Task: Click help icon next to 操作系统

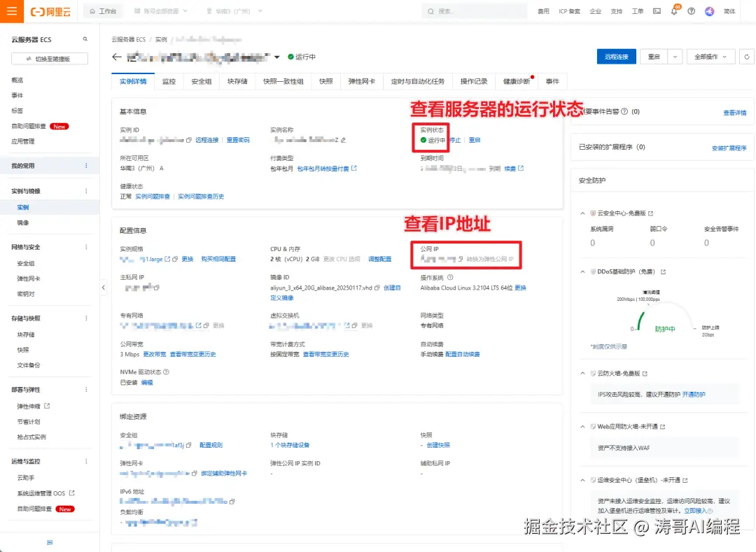Action: click(450, 278)
